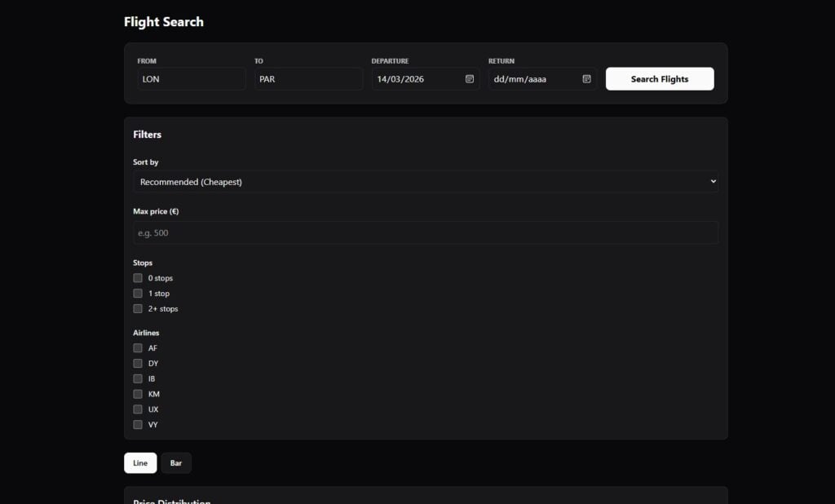
Task: Click the Flight Search page heading
Action: (164, 22)
